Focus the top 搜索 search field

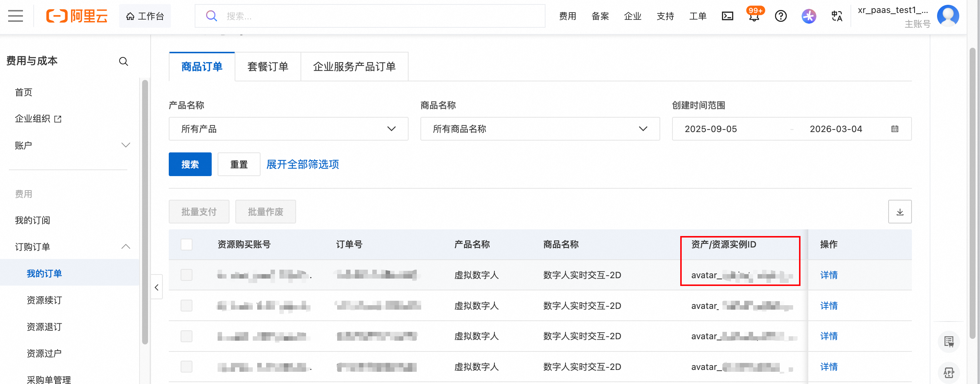pos(370,16)
